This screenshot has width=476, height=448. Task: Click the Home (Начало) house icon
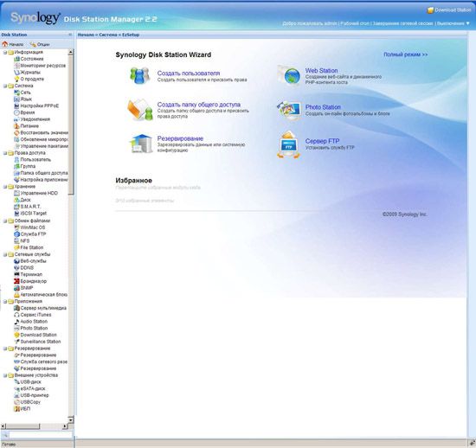(x=5, y=44)
